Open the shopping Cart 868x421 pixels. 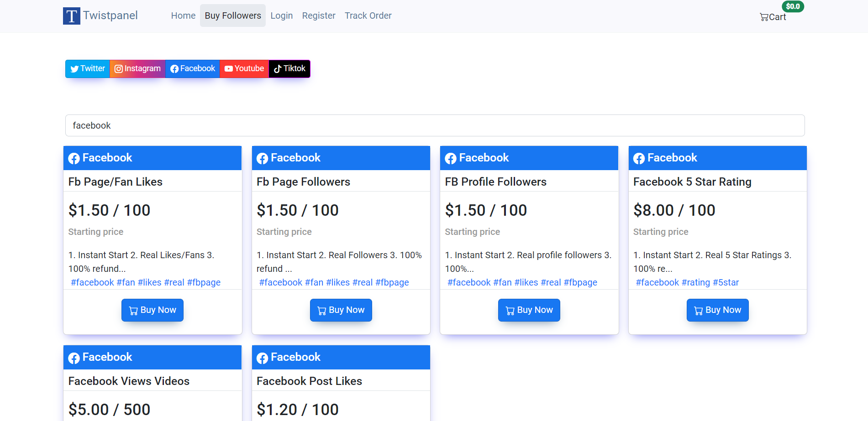click(773, 17)
